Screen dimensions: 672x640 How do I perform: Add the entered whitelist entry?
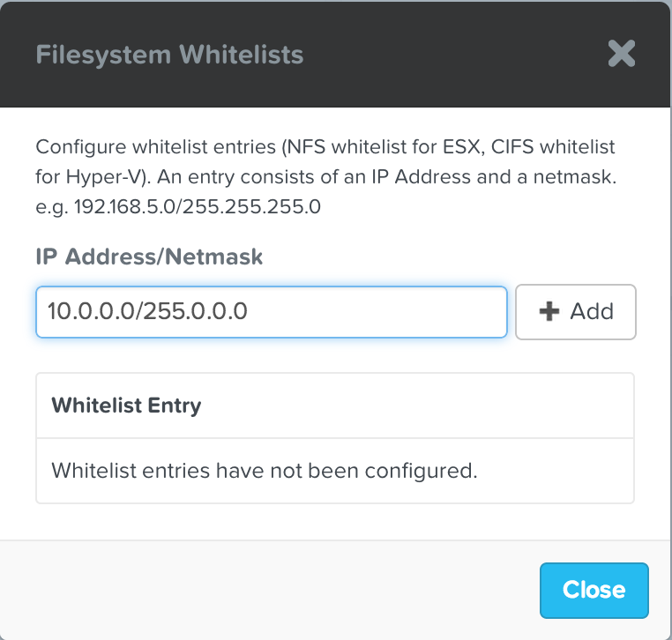575,311
